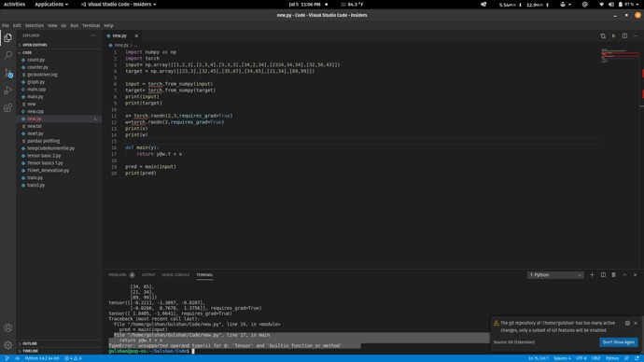The height and width of the screenshot is (362, 644).
Task: Open the Terminal menu
Action: [x=91, y=25]
